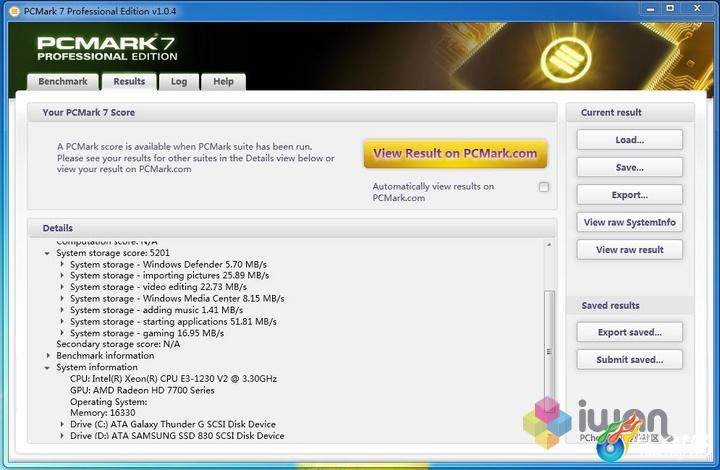Click View Result on PCMark.com button
Viewport: 720px width, 470px height.
[455, 153]
